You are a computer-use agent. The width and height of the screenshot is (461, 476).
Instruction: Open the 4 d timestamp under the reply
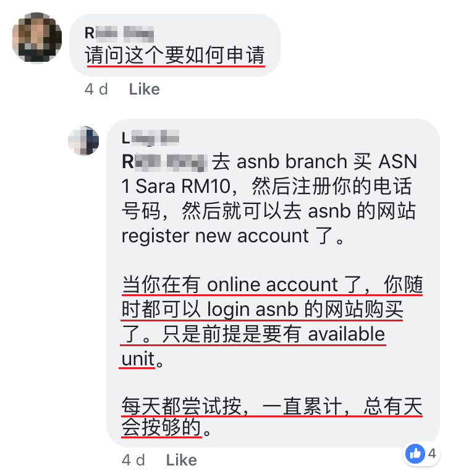tap(133, 460)
